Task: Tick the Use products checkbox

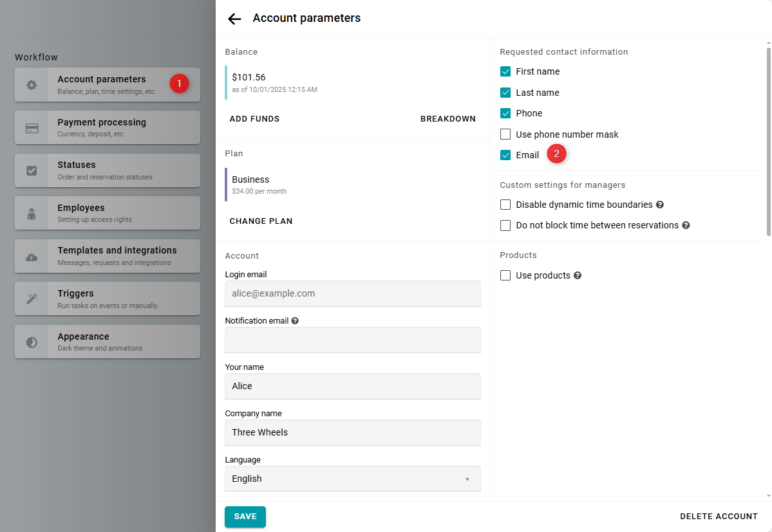Action: click(x=505, y=275)
